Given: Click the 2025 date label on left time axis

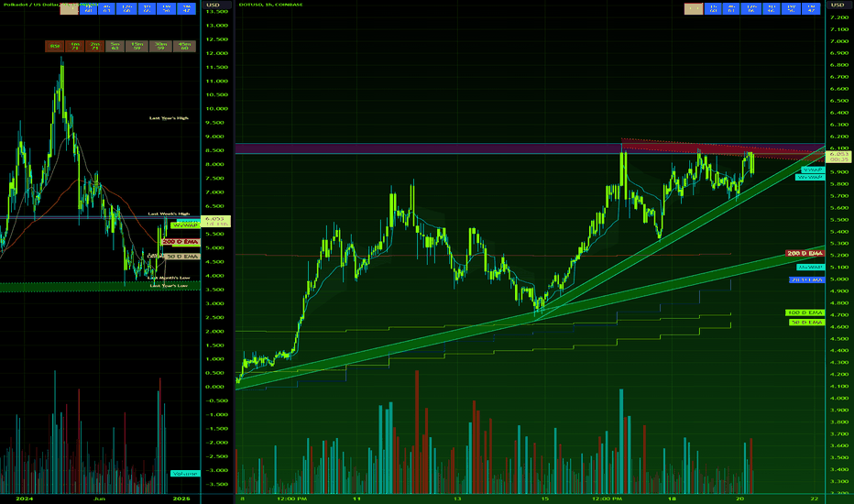Looking at the screenshot, I should [x=181, y=499].
